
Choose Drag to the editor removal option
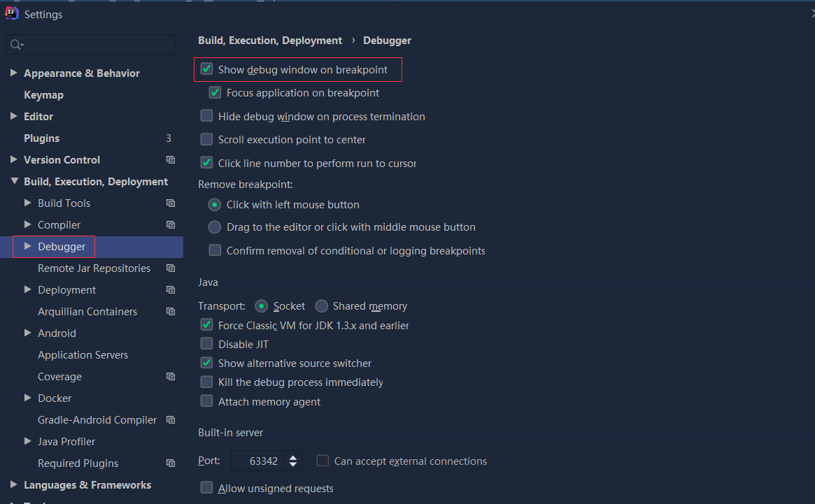point(215,227)
